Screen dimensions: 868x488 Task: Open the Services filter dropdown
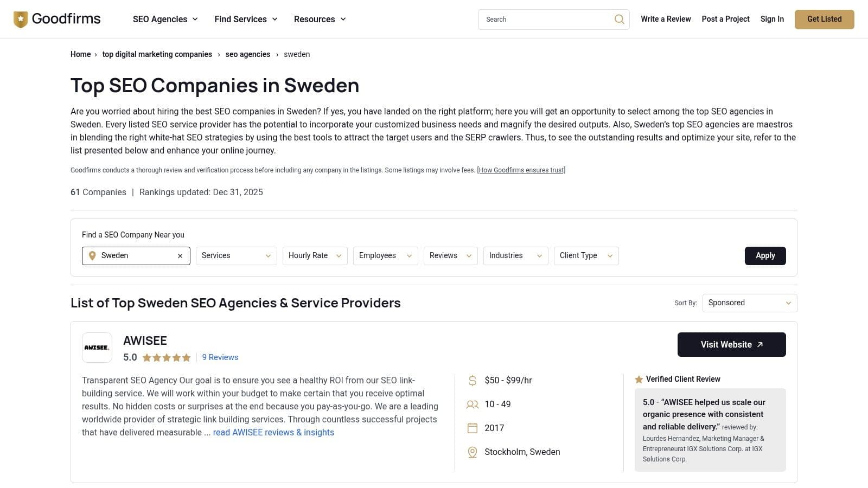click(x=236, y=255)
